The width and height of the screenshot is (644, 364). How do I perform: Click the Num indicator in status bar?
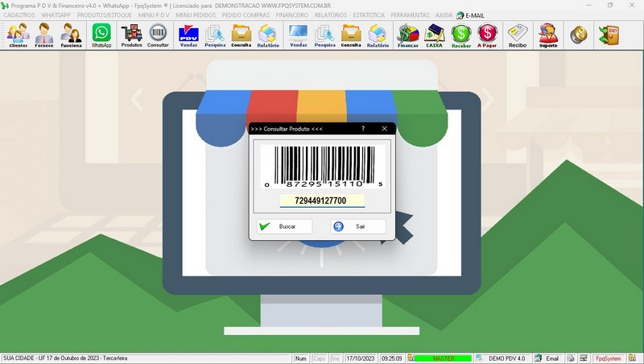(300, 358)
